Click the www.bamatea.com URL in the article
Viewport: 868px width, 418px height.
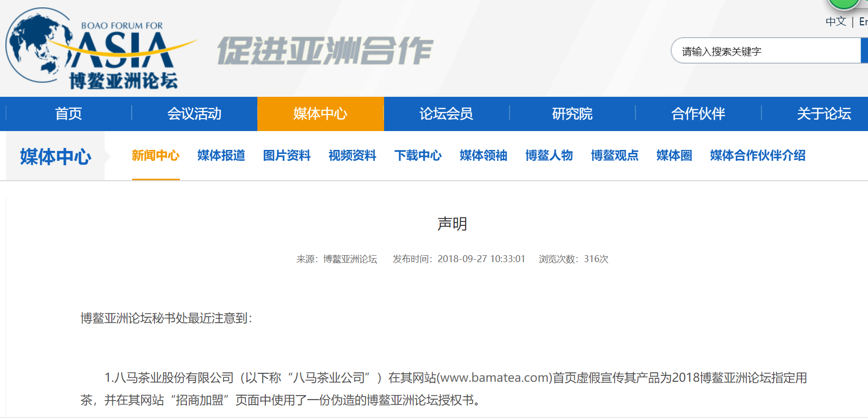[494, 378]
